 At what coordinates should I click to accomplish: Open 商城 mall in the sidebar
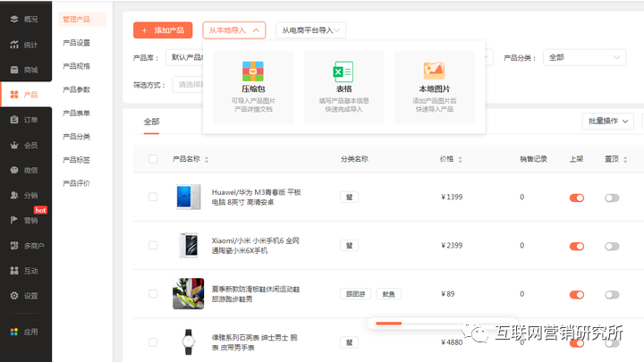tap(25, 70)
